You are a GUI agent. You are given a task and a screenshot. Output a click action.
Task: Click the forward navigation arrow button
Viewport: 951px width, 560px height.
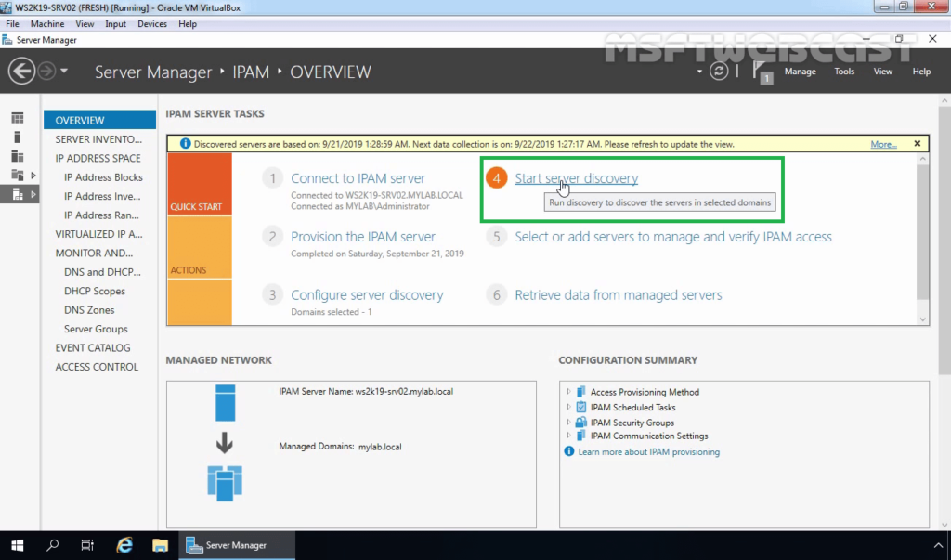(46, 72)
